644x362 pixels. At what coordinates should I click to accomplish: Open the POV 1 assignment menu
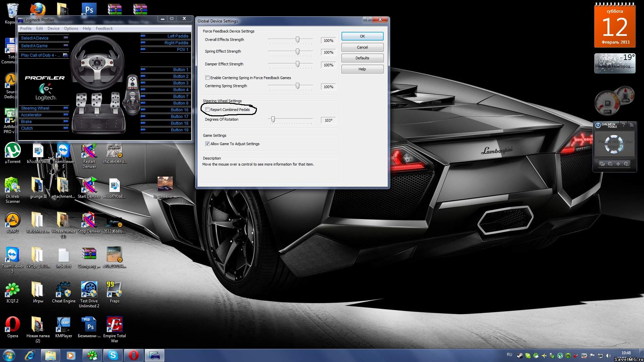(165, 49)
